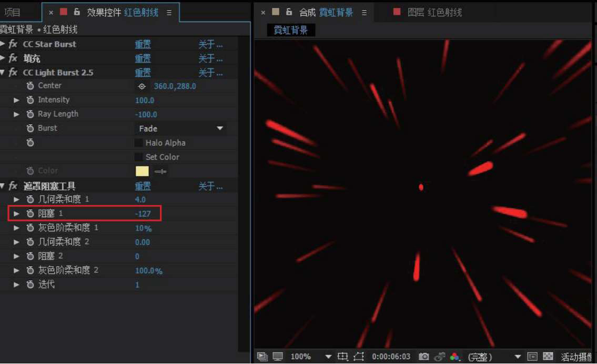Click the Ray Length value -100.0
This screenshot has height=364, width=597.
tap(146, 115)
